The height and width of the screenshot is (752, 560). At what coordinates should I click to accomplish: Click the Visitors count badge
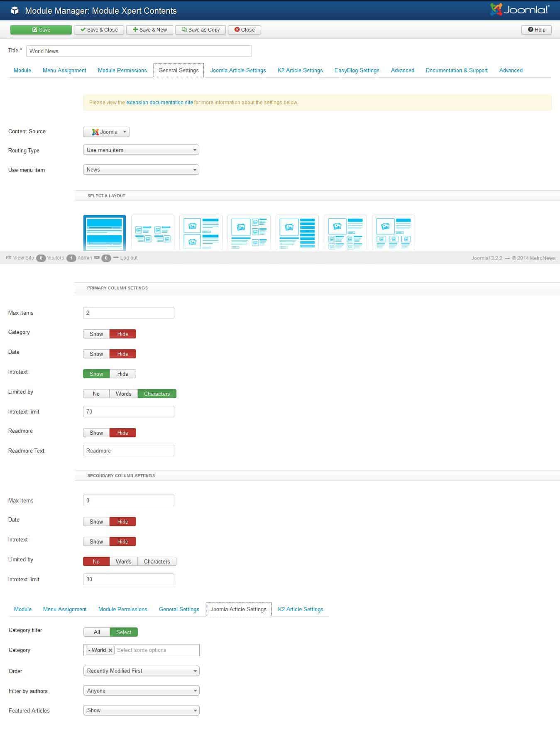(41, 258)
